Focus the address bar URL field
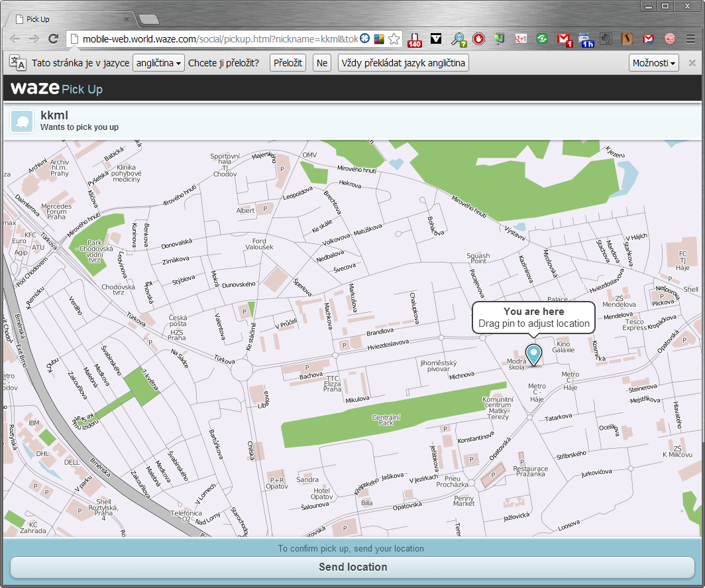 [x=220, y=38]
